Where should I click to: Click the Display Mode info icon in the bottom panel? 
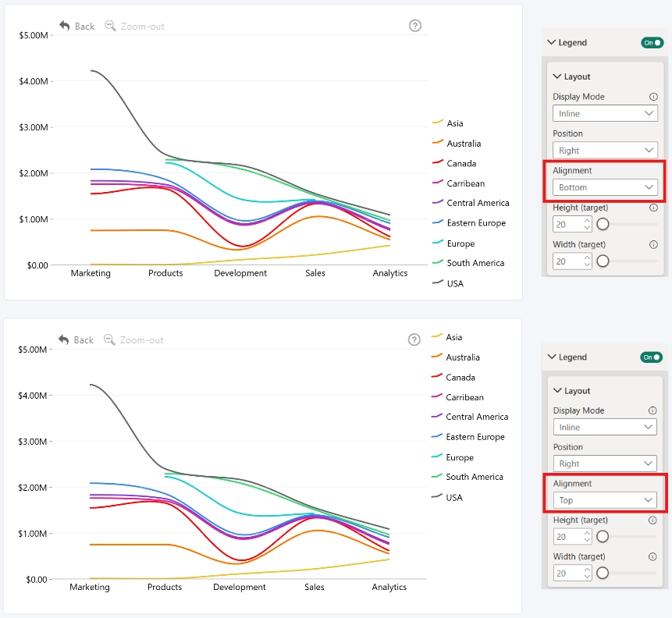[652, 410]
